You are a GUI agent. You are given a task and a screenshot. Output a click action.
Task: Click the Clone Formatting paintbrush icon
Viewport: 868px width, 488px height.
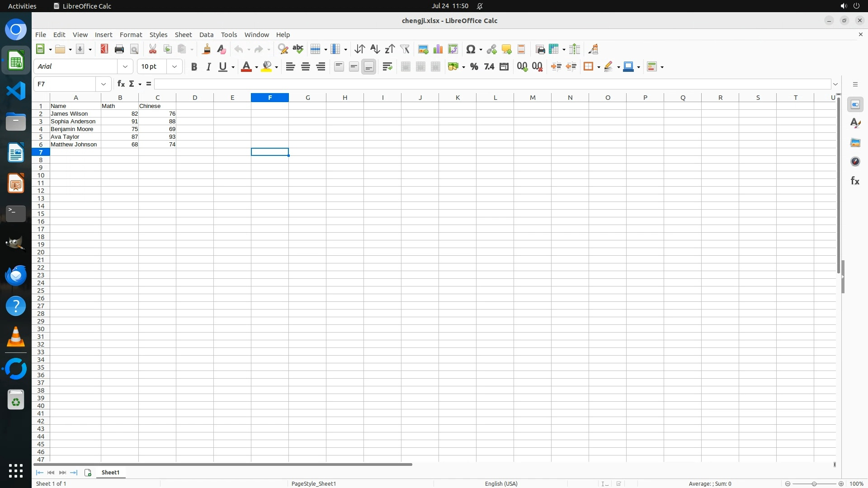(206, 49)
